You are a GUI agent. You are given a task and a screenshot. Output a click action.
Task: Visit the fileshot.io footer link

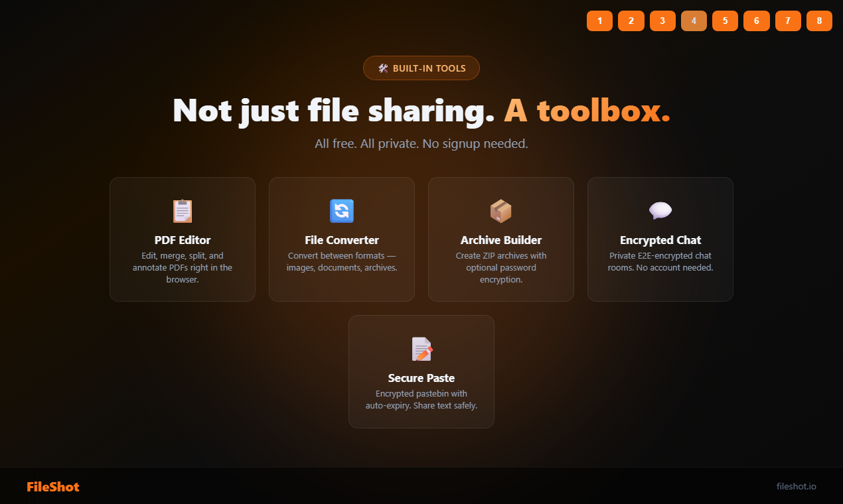796,486
